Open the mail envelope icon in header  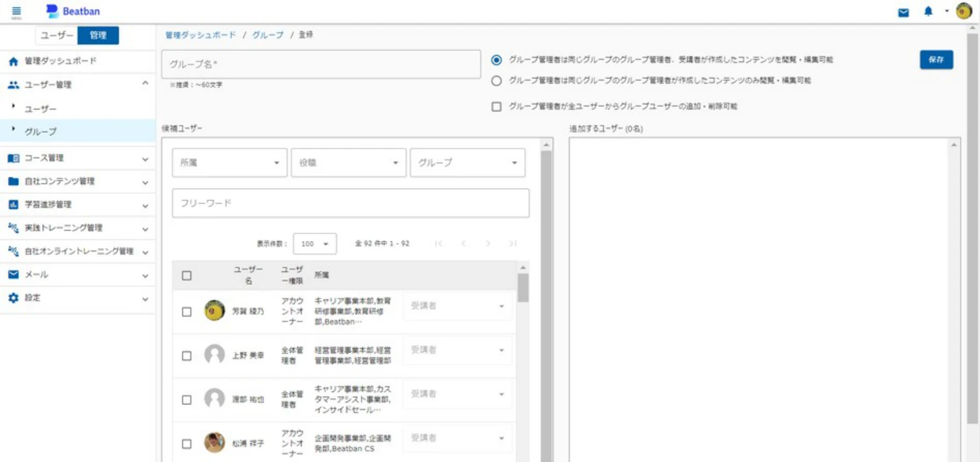(x=904, y=12)
